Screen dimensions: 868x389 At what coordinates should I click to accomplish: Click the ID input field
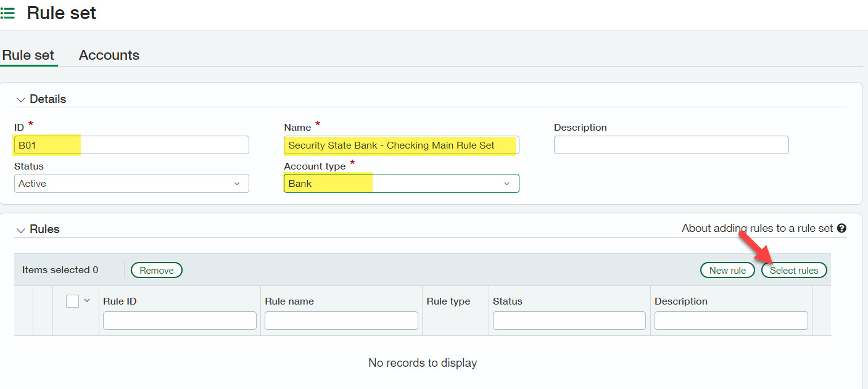[131, 145]
